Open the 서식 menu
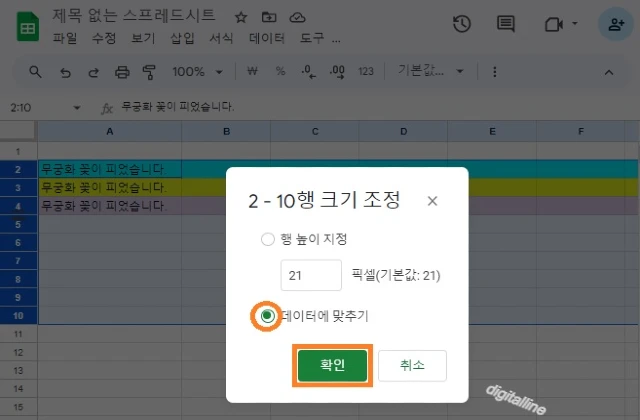This screenshot has width=640, height=420. (x=221, y=38)
